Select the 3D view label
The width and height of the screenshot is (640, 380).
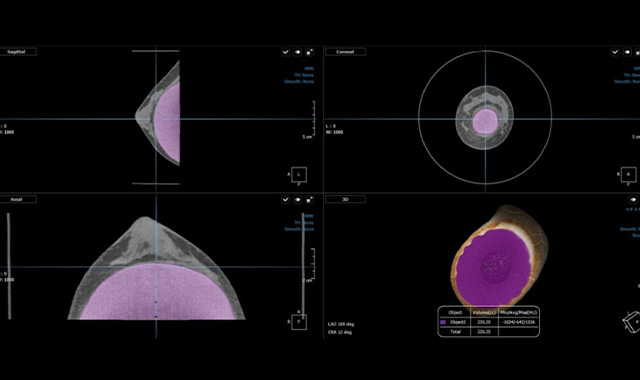345,199
